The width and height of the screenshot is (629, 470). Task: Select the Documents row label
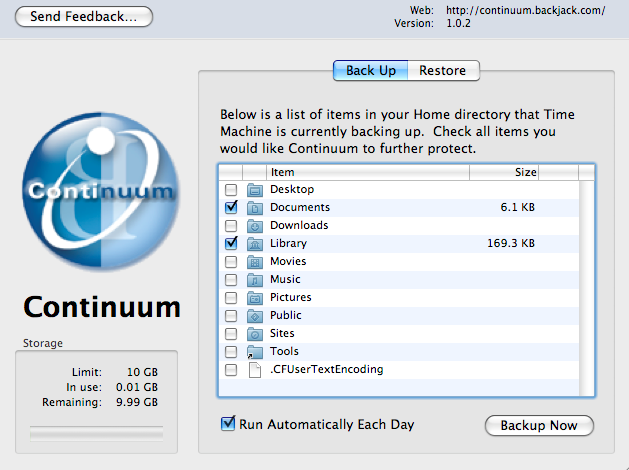pyautogui.click(x=300, y=207)
